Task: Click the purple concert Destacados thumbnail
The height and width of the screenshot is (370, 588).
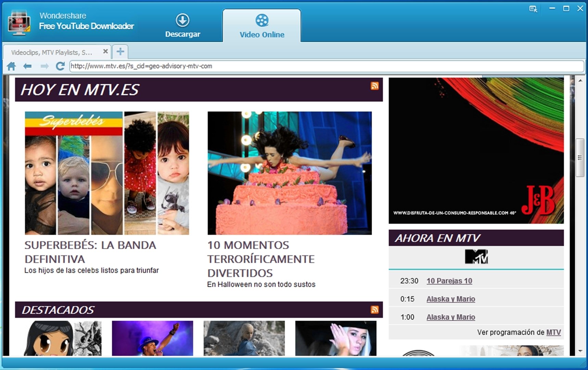Action: (x=152, y=338)
